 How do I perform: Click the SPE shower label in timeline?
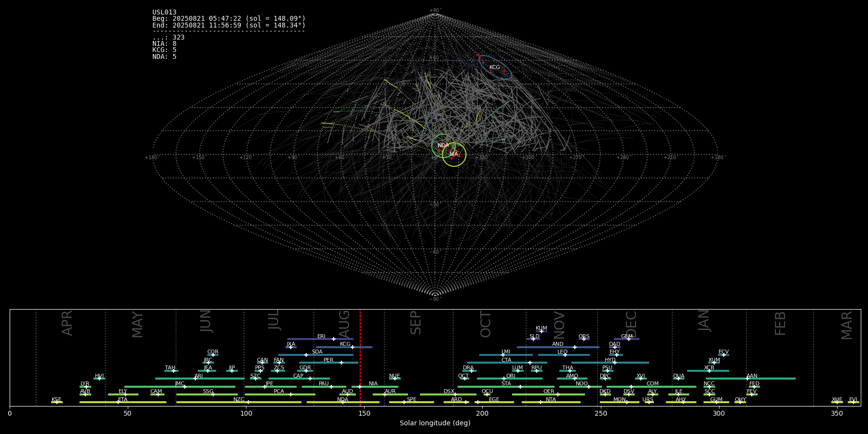pos(411,400)
